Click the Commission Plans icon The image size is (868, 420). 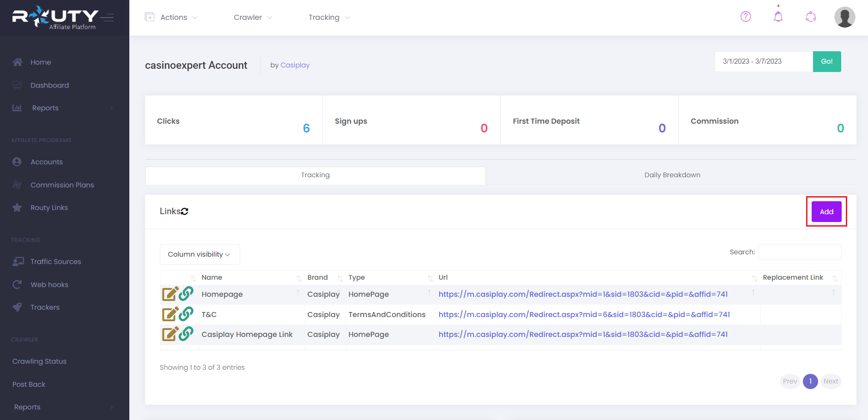17,185
